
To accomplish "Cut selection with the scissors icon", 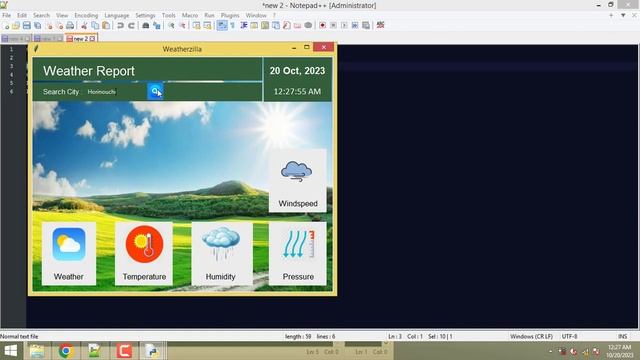I will point(84,25).
